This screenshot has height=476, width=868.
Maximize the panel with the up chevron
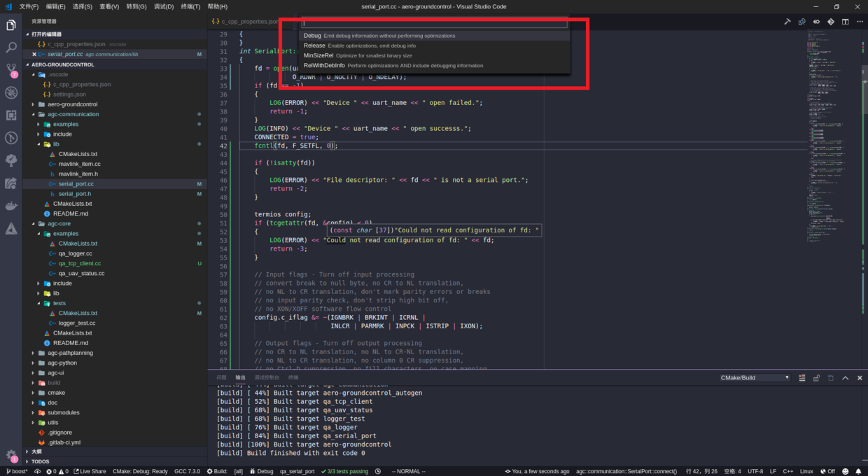(846, 378)
